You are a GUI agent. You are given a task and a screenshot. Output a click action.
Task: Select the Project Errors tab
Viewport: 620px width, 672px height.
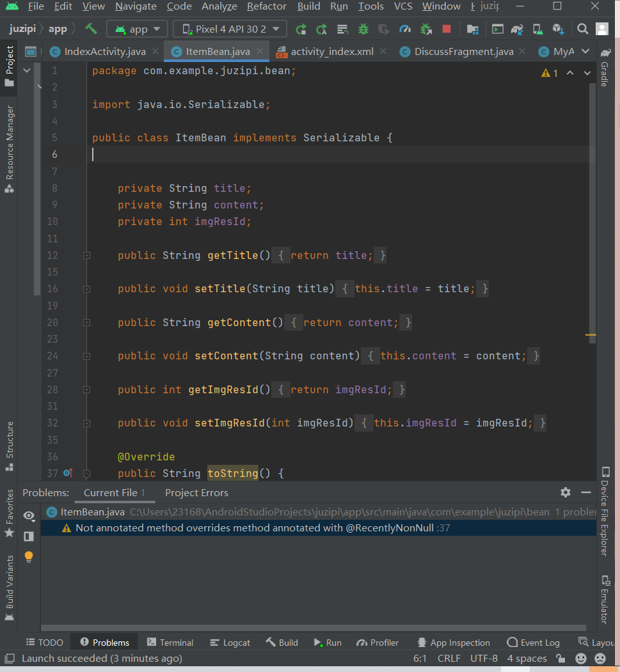[x=196, y=492]
